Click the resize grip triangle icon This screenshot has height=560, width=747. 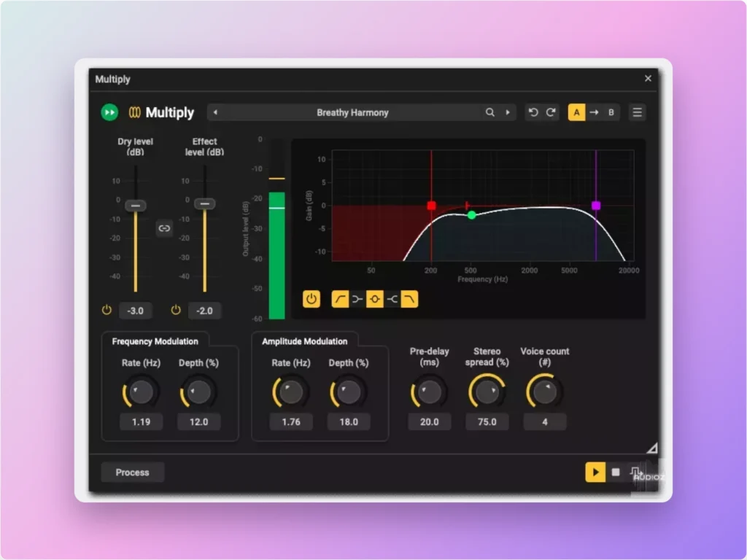tap(652, 448)
